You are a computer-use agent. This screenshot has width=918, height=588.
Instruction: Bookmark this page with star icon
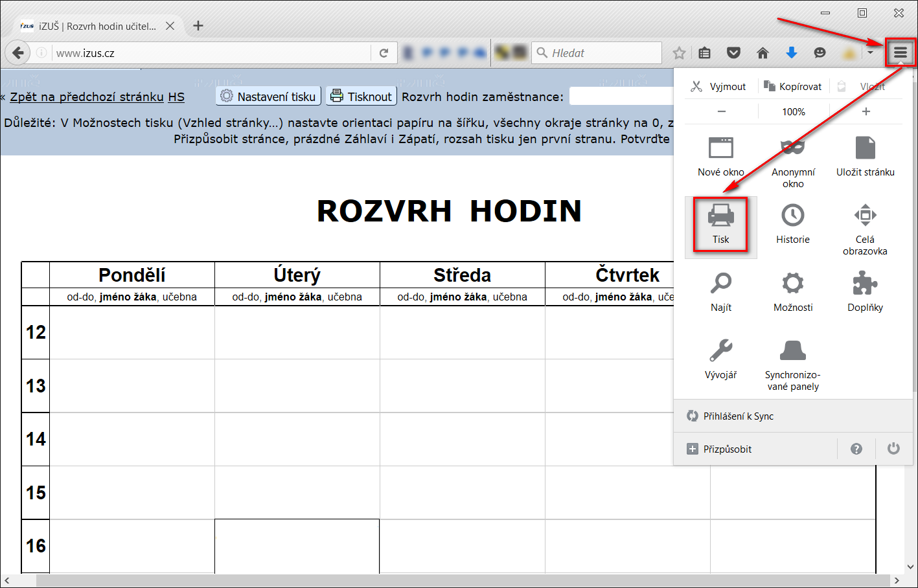679,53
